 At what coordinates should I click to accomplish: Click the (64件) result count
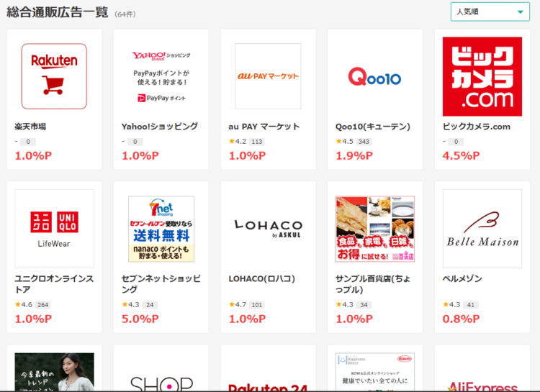pyautogui.click(x=125, y=14)
